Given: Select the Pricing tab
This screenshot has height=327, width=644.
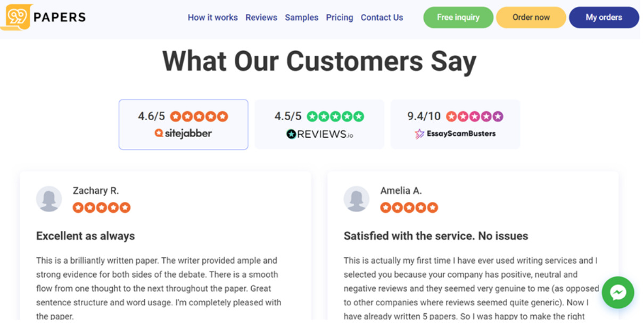Looking at the screenshot, I should [339, 17].
